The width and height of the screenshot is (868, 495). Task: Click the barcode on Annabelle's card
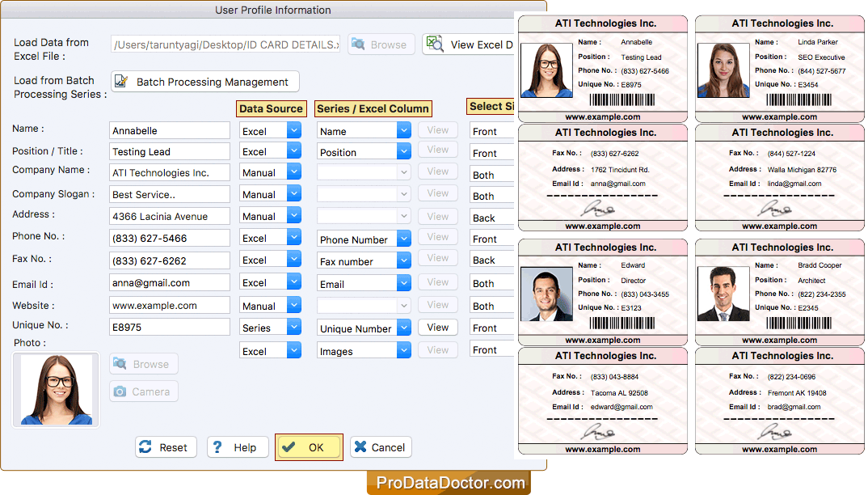click(x=622, y=99)
